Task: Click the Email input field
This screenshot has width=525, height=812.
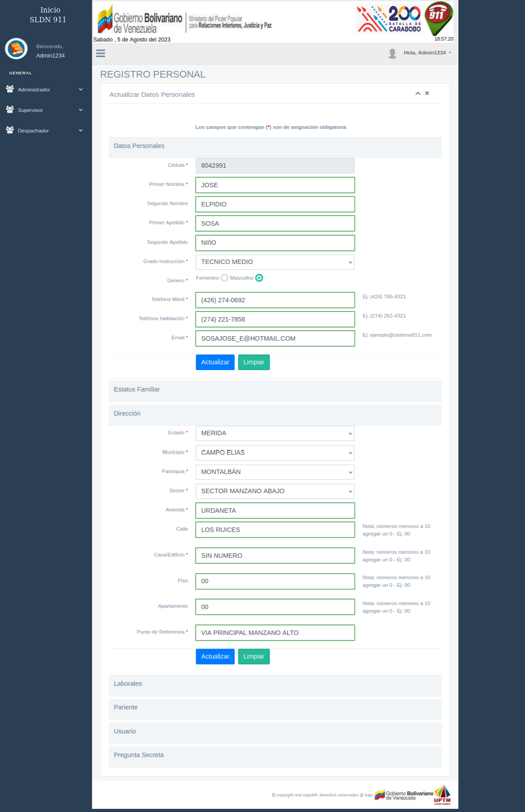Action: point(275,338)
